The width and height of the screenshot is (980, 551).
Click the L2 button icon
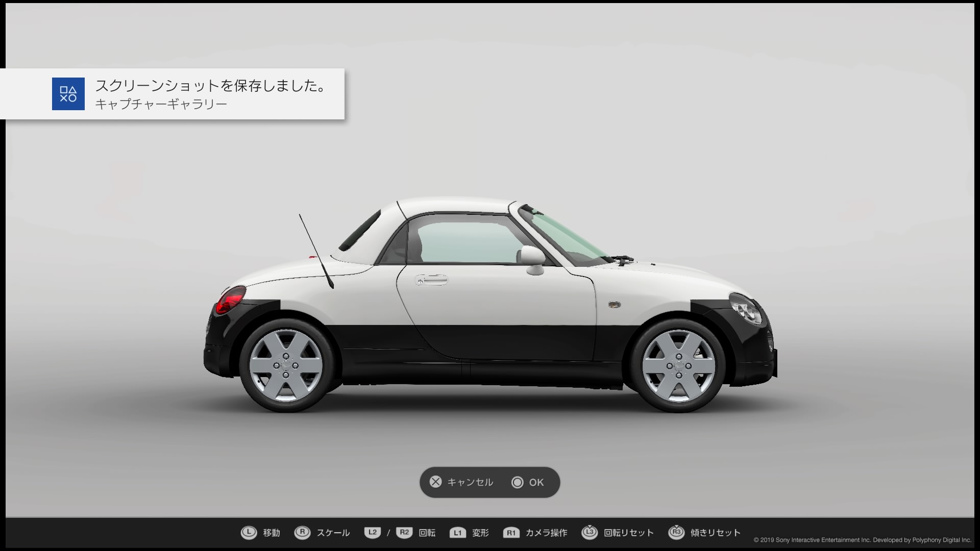[373, 533]
